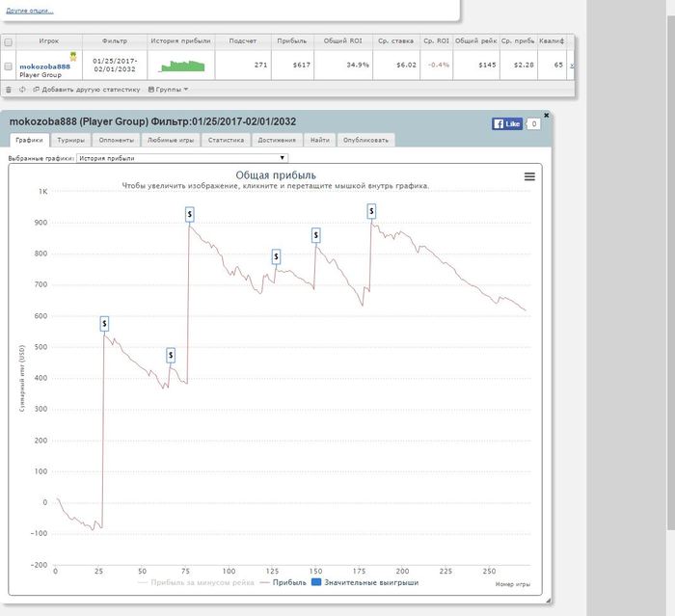
Task: Select the Достижения tab
Action: point(277,140)
